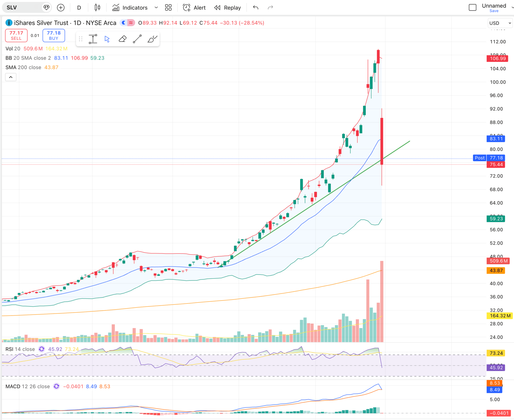
Task: Open the D timeframe interval menu
Action: [x=79, y=7]
